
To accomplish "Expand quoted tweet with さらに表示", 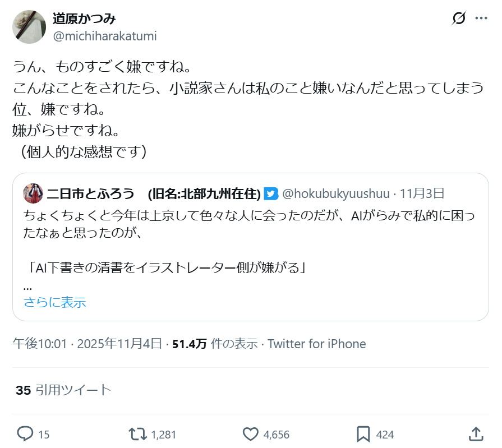I will pos(54,302).
